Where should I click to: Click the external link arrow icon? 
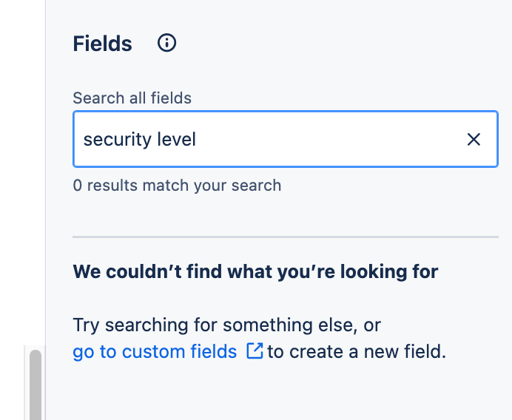255,351
